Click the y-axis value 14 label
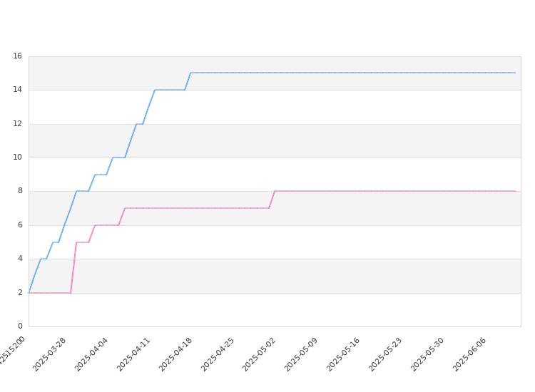Image resolution: width=535 pixels, height=392 pixels. 18,90
